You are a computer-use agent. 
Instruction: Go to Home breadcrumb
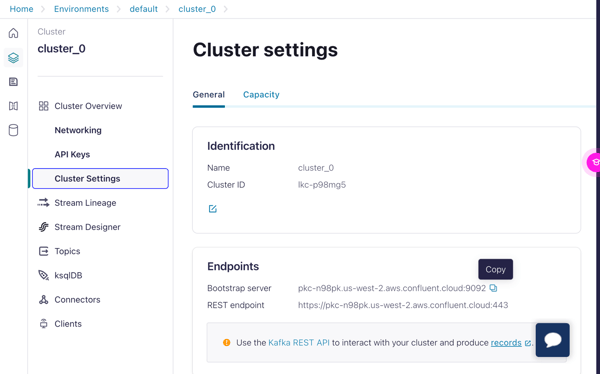point(21,9)
